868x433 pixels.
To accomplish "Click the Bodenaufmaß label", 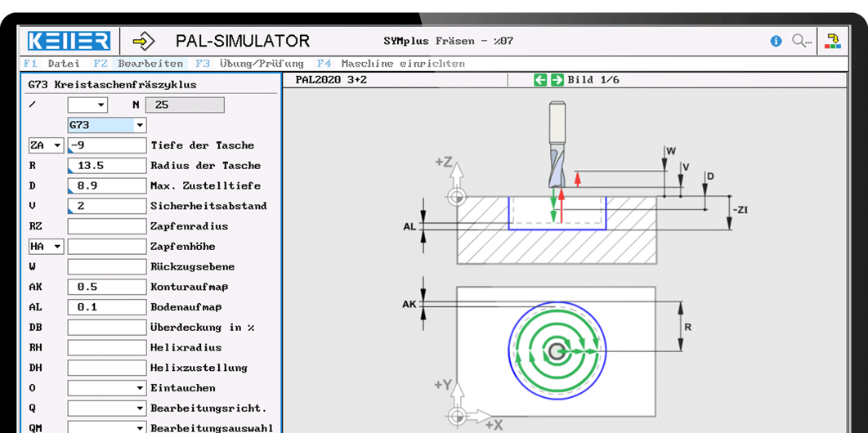I will click(186, 307).
